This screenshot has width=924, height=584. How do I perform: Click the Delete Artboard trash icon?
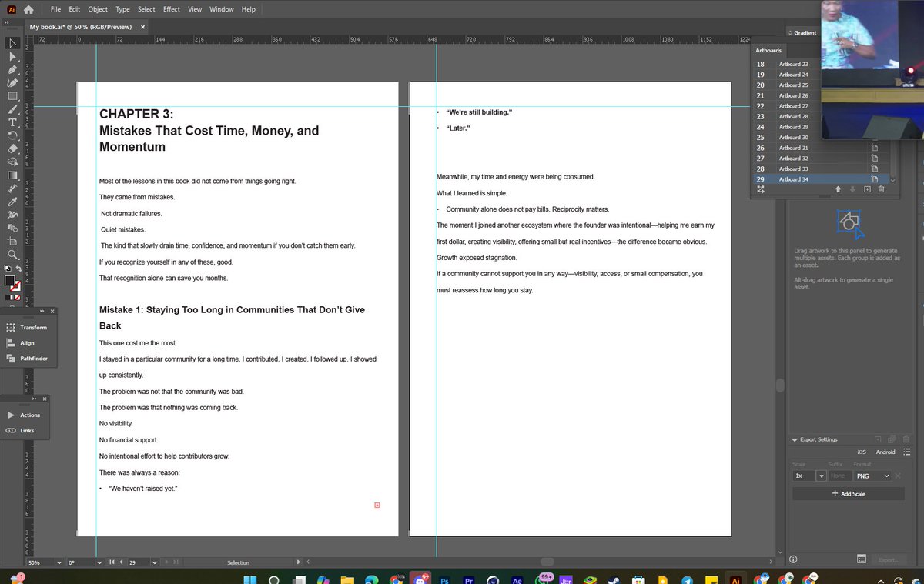click(x=882, y=189)
